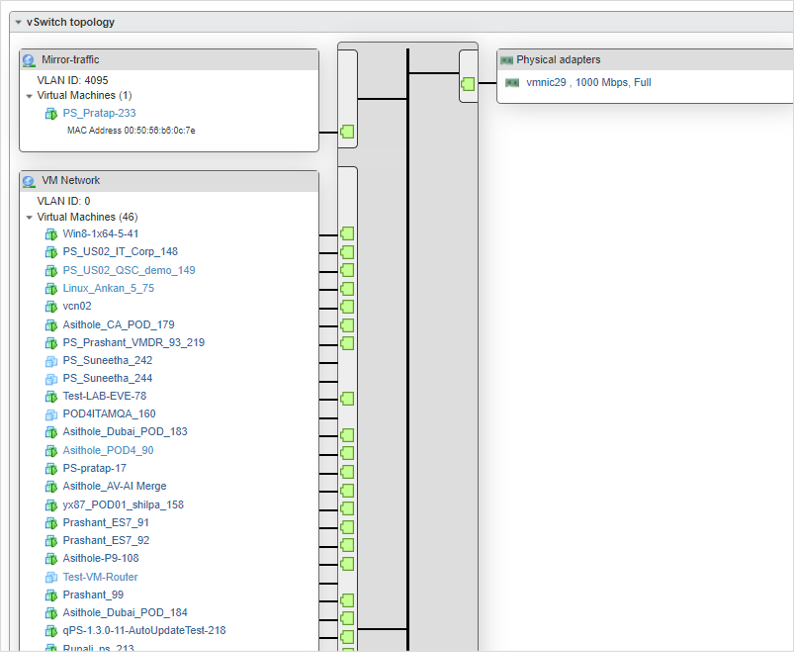This screenshot has height=652, width=794.
Task: Click green port connector for Mirror-traffic
Action: (x=347, y=132)
